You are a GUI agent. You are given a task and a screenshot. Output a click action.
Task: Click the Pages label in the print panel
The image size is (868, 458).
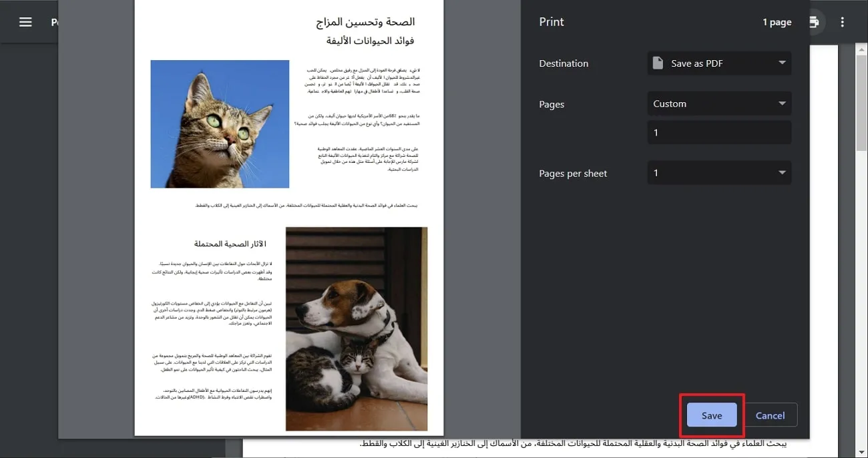pyautogui.click(x=551, y=104)
